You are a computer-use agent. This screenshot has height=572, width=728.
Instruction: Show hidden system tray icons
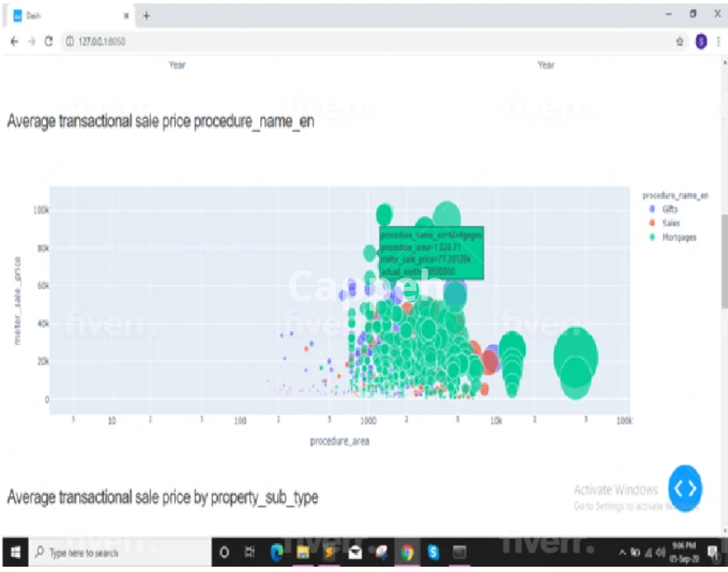[x=622, y=552]
